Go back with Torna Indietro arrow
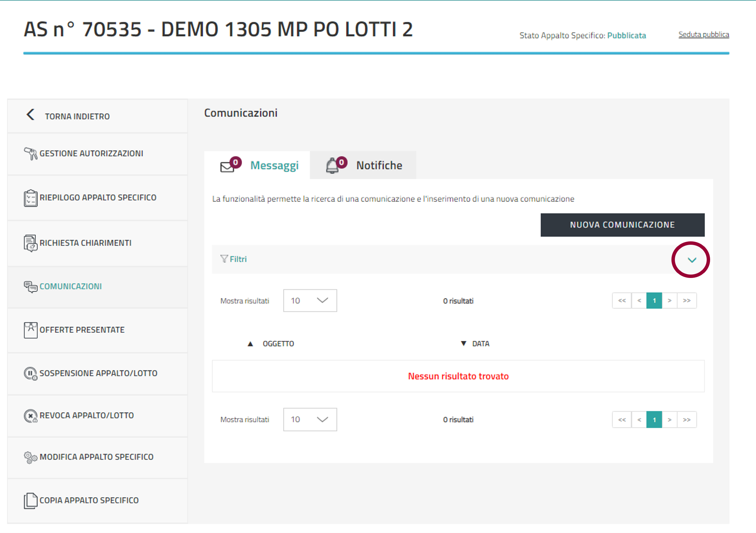This screenshot has width=756, height=533. tap(30, 115)
